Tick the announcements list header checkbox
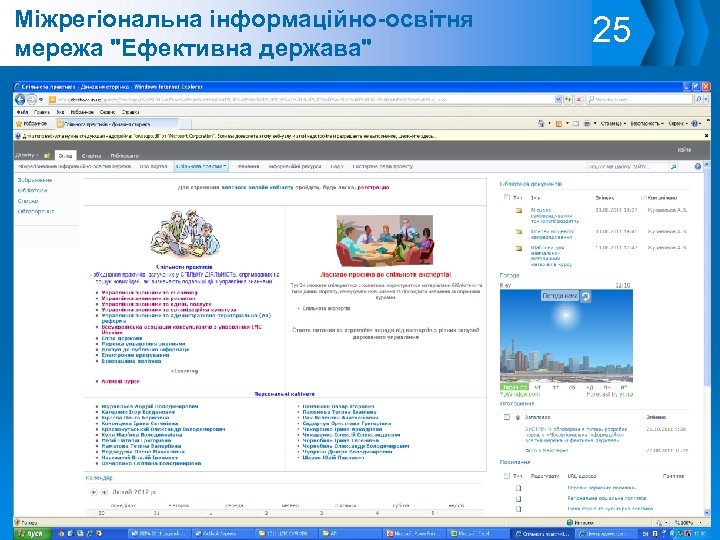 tap(506, 417)
